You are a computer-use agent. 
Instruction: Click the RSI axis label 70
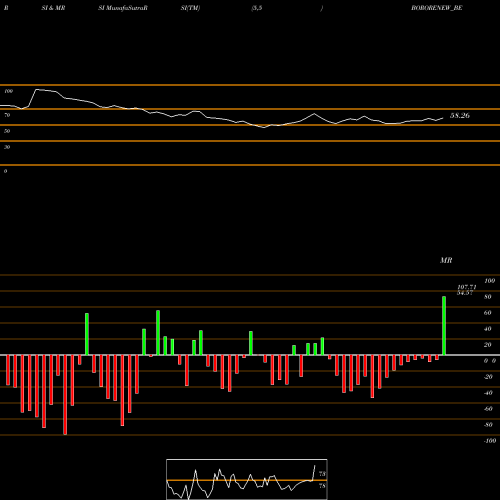pyautogui.click(x=7, y=115)
